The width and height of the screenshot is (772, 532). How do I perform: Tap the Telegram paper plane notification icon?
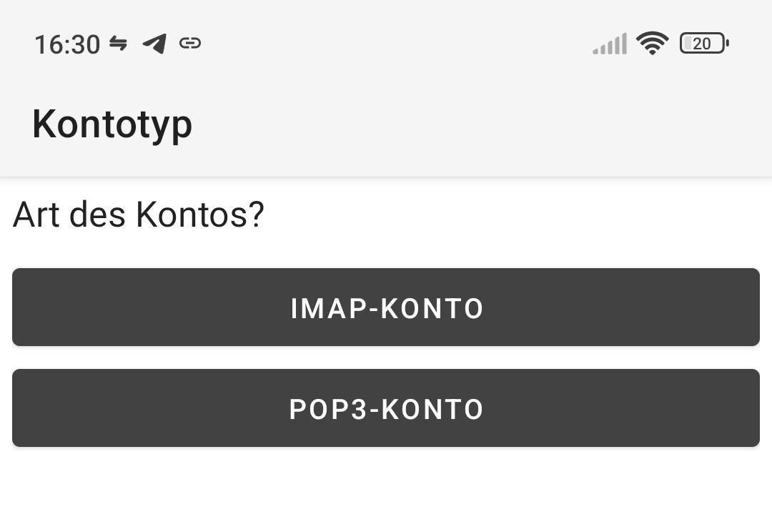[154, 44]
